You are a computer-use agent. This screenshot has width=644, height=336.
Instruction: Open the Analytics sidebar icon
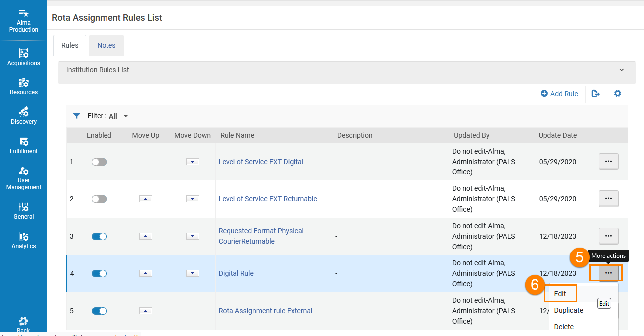coord(23,240)
